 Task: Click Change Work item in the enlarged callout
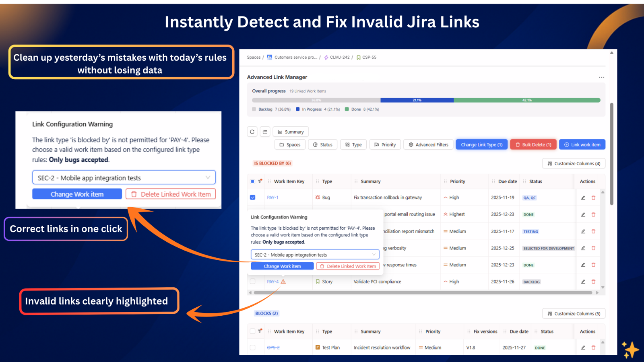[77, 194]
